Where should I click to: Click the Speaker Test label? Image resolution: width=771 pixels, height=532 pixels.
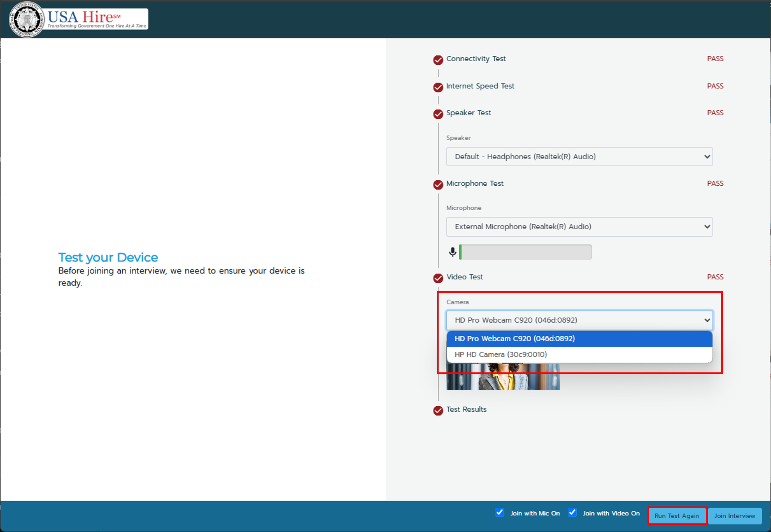469,113
